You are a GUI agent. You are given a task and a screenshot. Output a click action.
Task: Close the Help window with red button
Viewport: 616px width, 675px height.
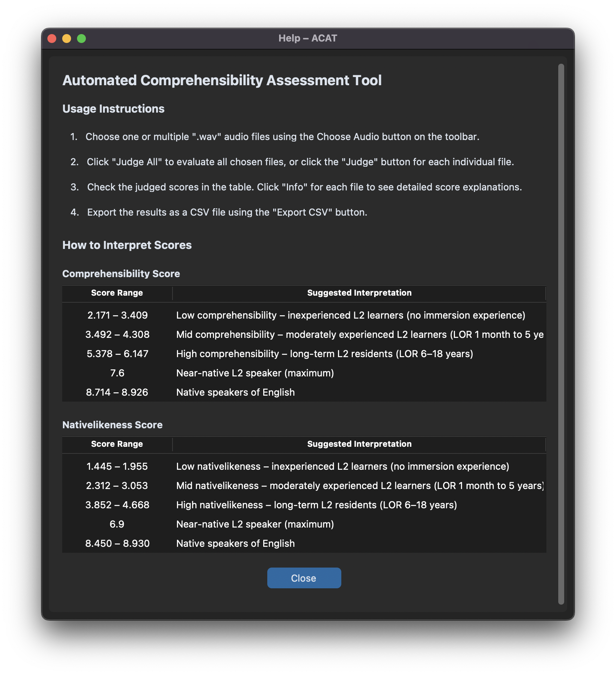[x=52, y=39]
